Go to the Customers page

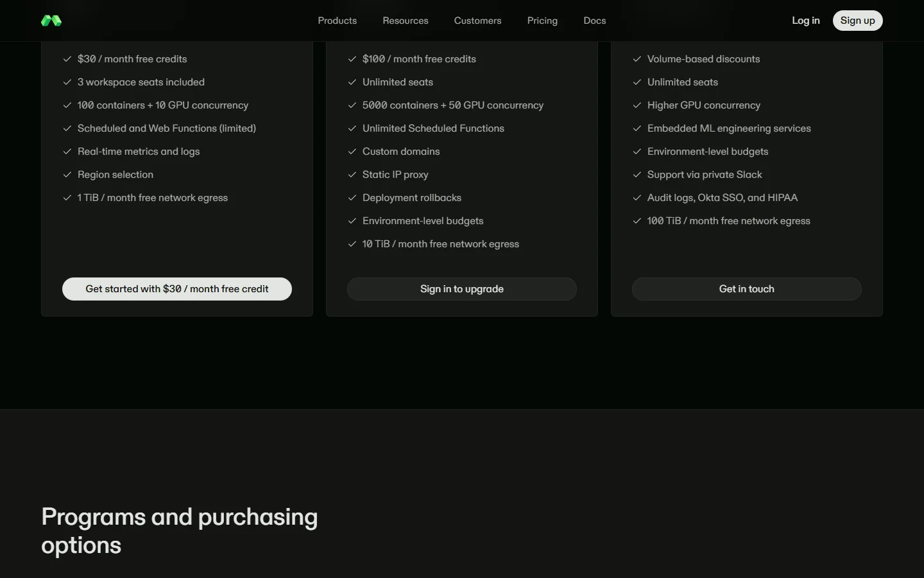pyautogui.click(x=478, y=21)
